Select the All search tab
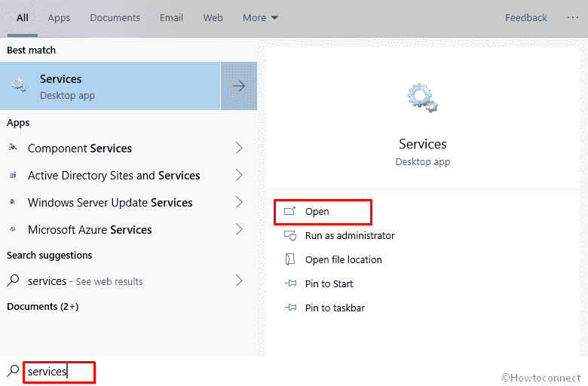The image size is (588, 386). (x=23, y=17)
